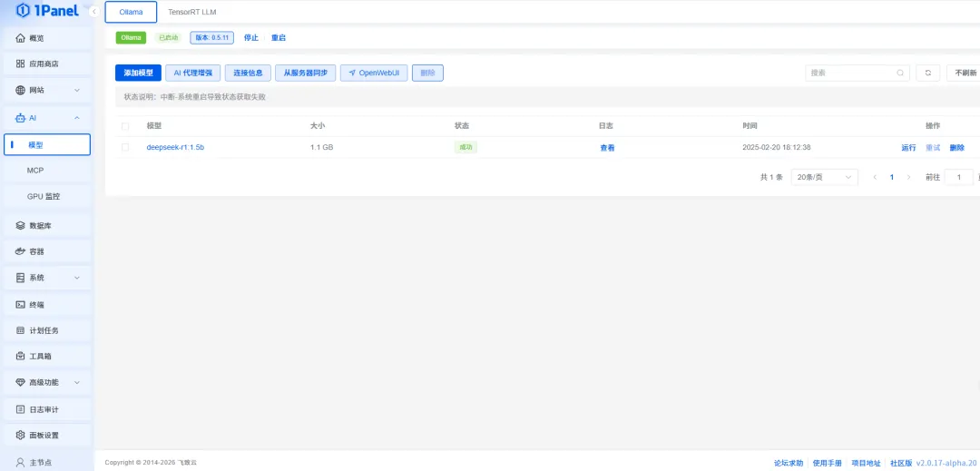Click the 成功 status tag
Image resolution: width=980 pixels, height=471 pixels.
[x=465, y=147]
